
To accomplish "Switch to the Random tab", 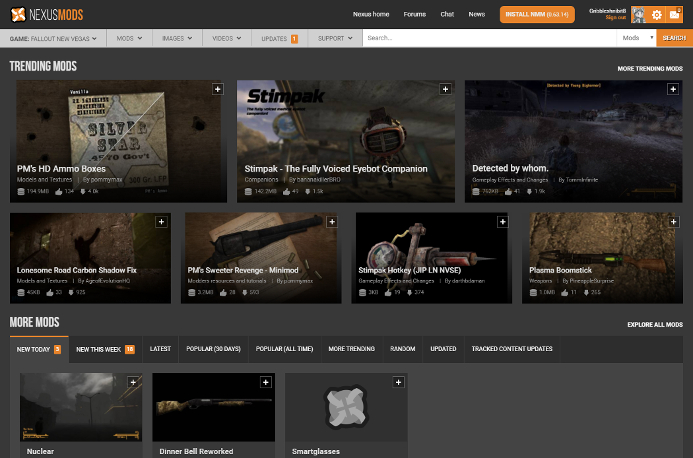I will coord(403,349).
